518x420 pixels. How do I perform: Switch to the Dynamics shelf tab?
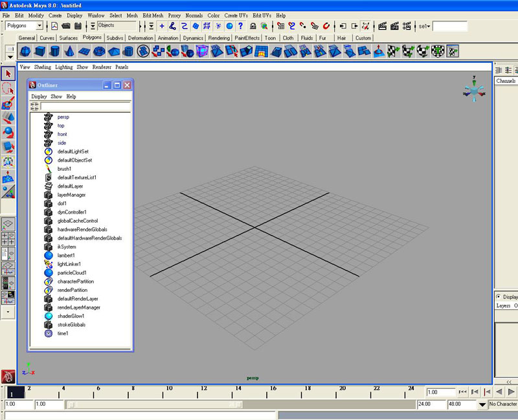[x=193, y=38]
